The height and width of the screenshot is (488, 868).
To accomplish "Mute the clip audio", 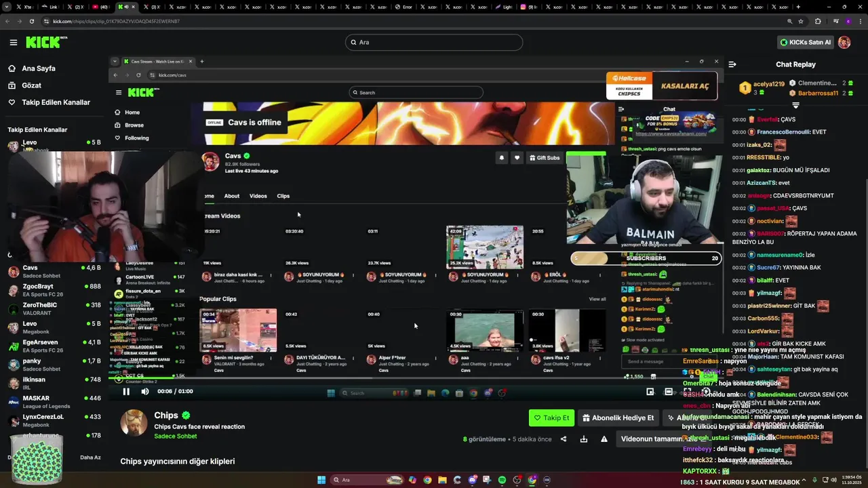I will click(144, 391).
